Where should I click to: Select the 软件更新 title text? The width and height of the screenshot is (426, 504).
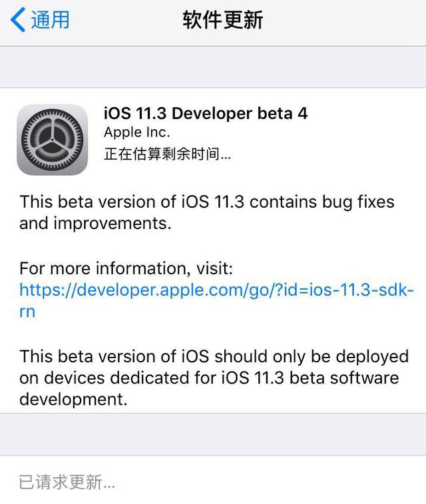tap(223, 20)
